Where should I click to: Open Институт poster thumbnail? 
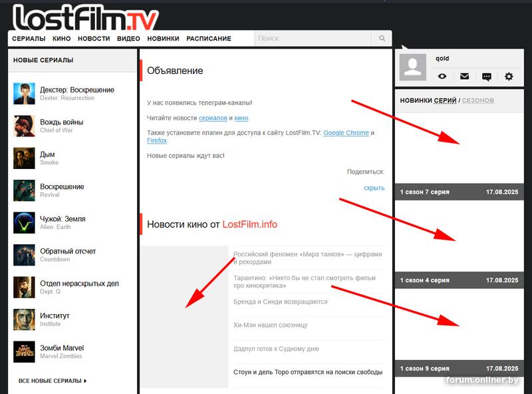tap(24, 319)
